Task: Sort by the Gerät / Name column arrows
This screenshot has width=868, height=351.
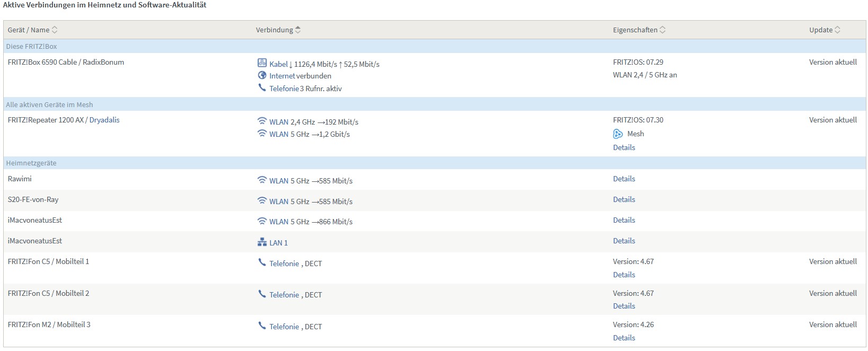Action: [55, 30]
